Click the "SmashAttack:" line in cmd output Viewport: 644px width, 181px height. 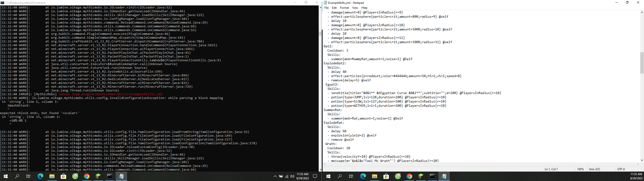(x=19, y=105)
